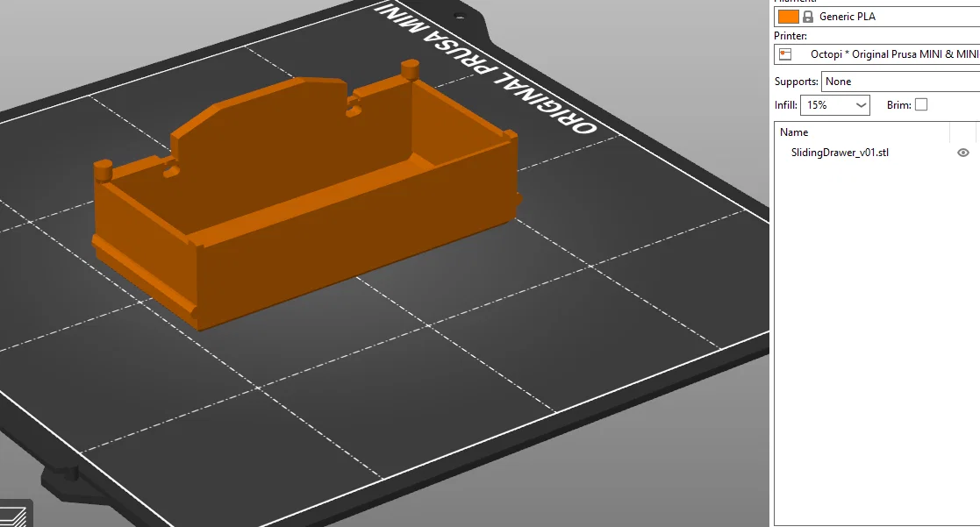Open the Infill percentage dropdown
This screenshot has width=980, height=527.
click(861, 104)
